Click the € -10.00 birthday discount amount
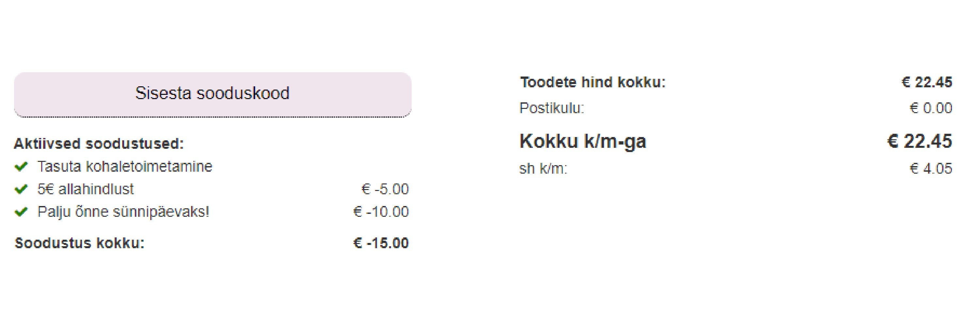Viewport: 980px width, 327px height. tap(381, 212)
